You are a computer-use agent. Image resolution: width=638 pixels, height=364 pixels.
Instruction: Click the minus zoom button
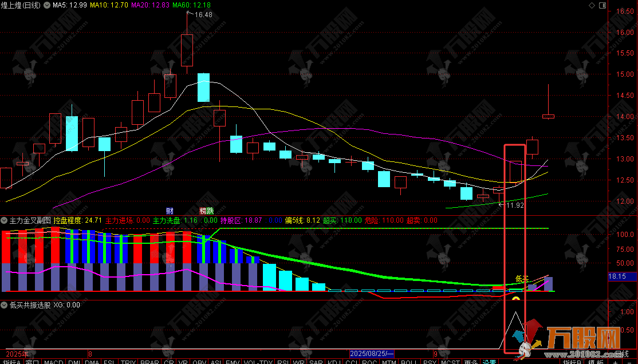click(630, 362)
